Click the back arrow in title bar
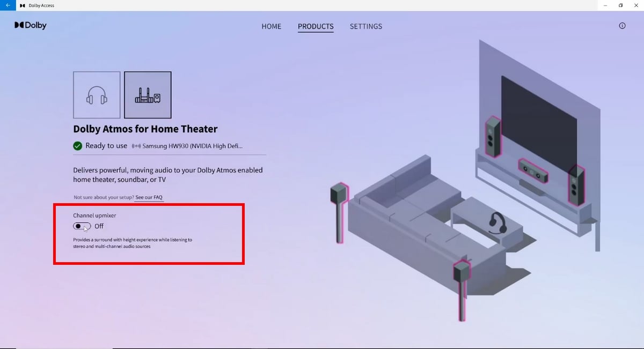This screenshot has width=644, height=349. point(8,5)
